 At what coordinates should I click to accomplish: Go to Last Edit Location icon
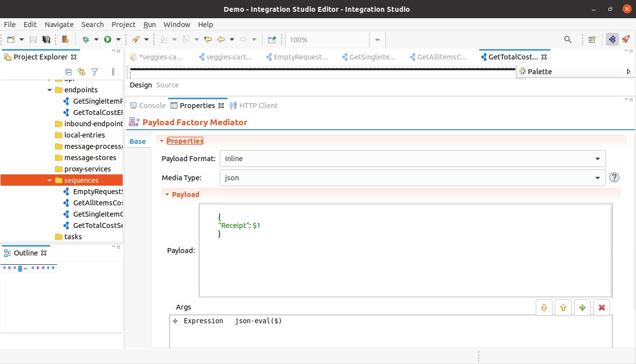208,40
